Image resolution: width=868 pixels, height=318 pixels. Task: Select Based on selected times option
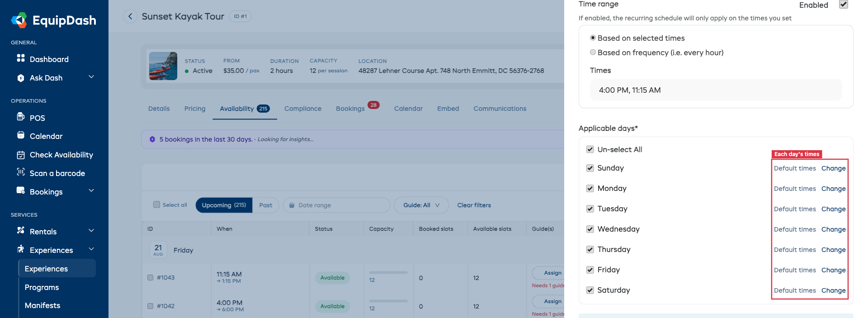tap(593, 38)
